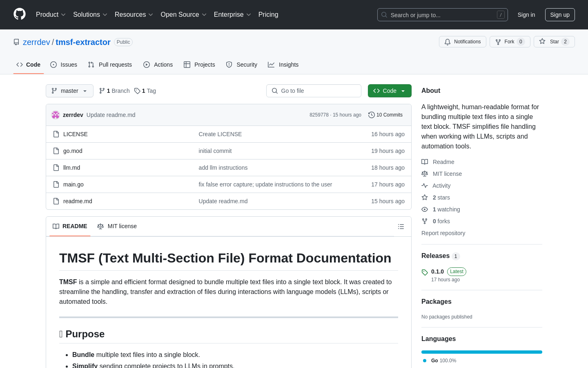Viewport: 588px width, 368px height.
Task: Open the main.go file
Action: click(x=73, y=184)
